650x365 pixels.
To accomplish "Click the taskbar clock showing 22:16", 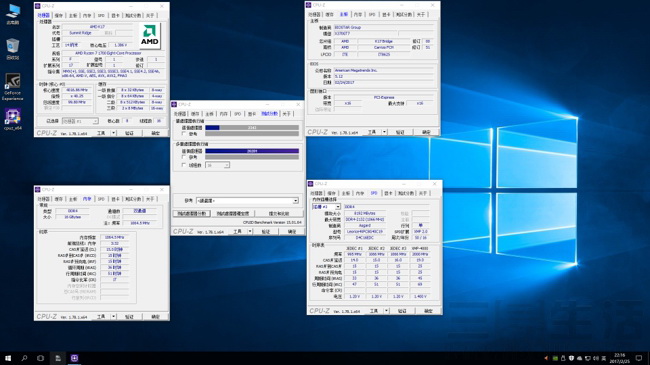I will pyautogui.click(x=619, y=358).
